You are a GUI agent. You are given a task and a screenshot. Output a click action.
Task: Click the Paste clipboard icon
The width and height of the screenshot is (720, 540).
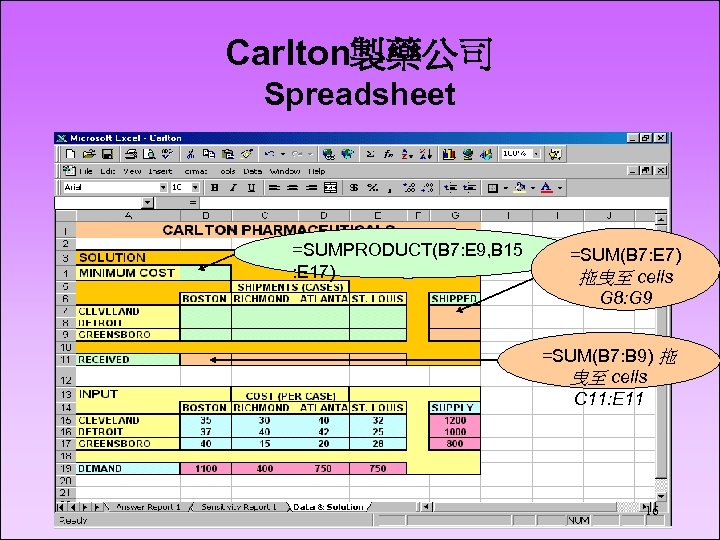coord(228,154)
